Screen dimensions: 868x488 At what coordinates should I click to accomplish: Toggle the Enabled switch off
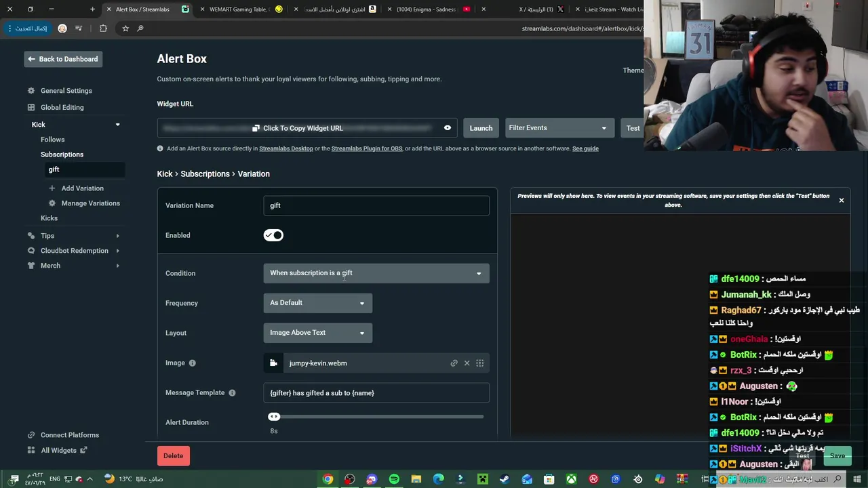[x=273, y=235]
